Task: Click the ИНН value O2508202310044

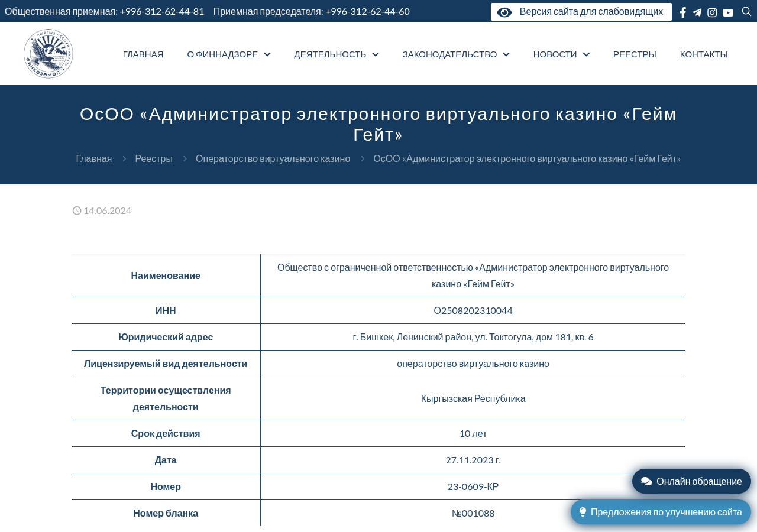Action: (473, 310)
